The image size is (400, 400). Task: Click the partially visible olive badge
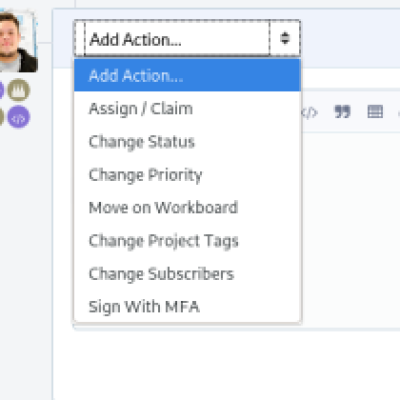click(x=2, y=117)
